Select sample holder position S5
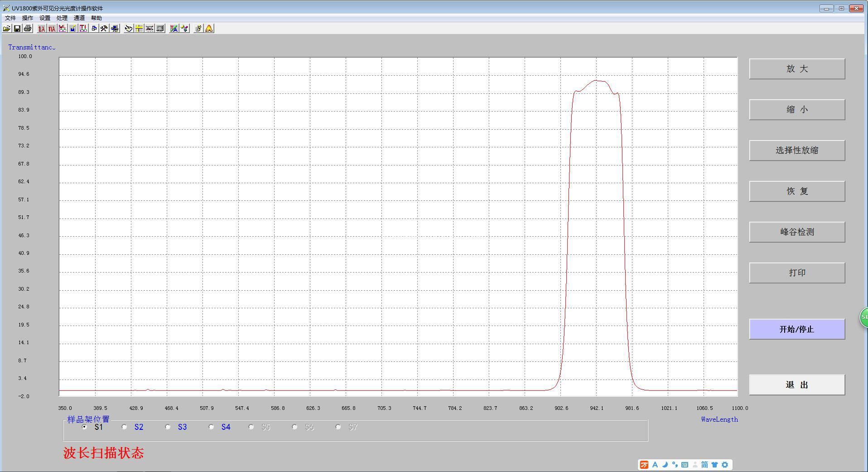The height and width of the screenshot is (472, 868). (x=251, y=427)
